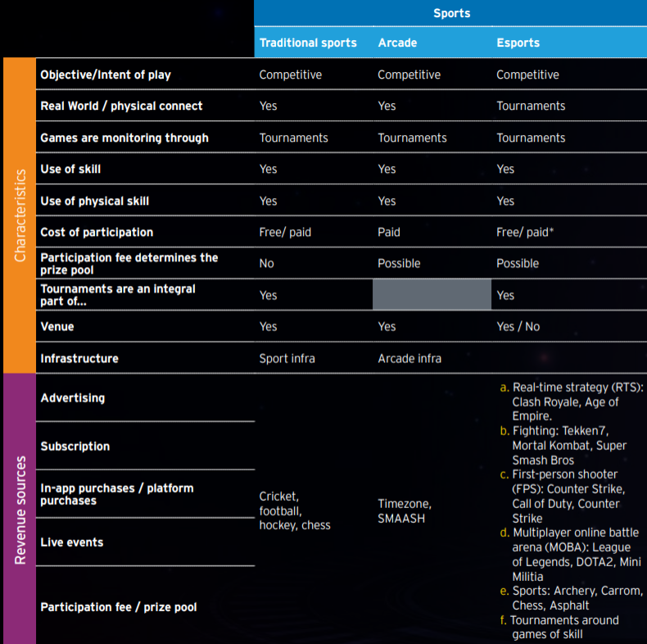Click the Objective/Intent of play row label
The width and height of the screenshot is (647, 644).
tap(106, 75)
